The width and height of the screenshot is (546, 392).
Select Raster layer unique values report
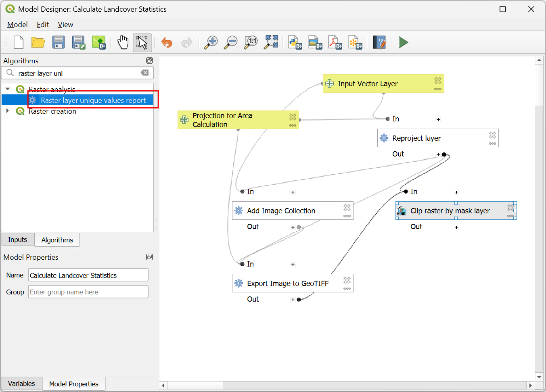[x=93, y=100]
